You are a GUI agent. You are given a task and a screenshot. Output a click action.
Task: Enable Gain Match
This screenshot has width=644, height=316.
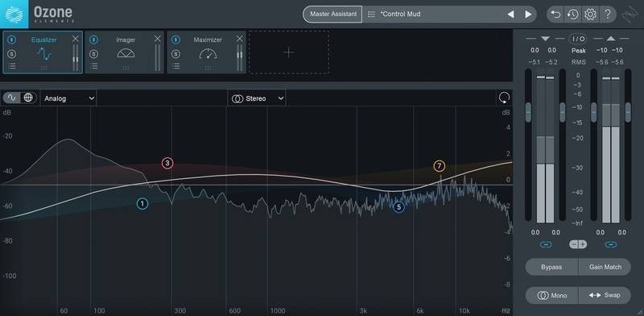pos(605,267)
